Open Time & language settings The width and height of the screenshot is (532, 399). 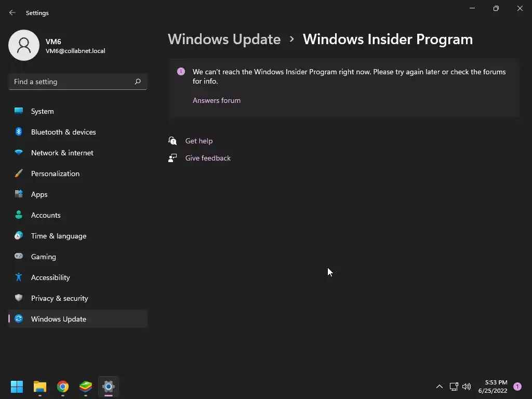pos(78,236)
